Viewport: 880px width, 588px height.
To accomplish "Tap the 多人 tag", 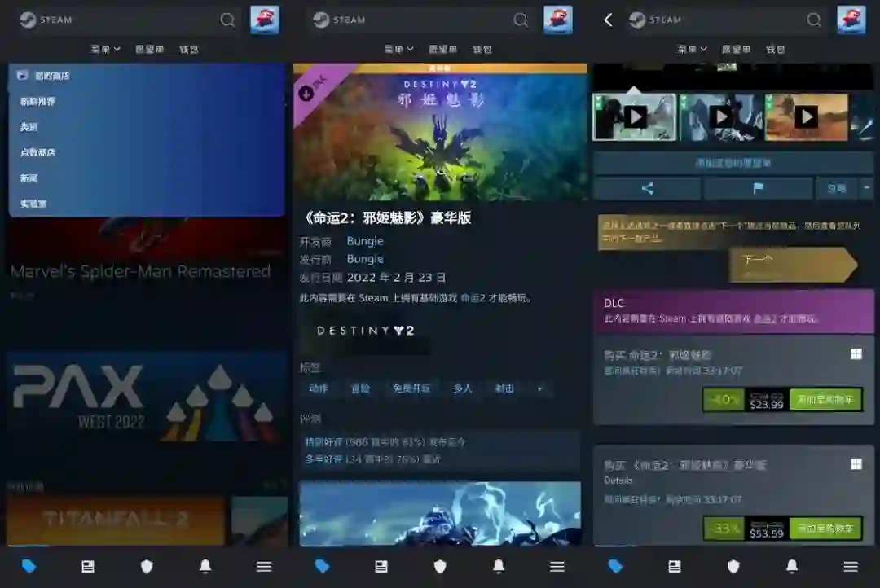I will (x=463, y=388).
